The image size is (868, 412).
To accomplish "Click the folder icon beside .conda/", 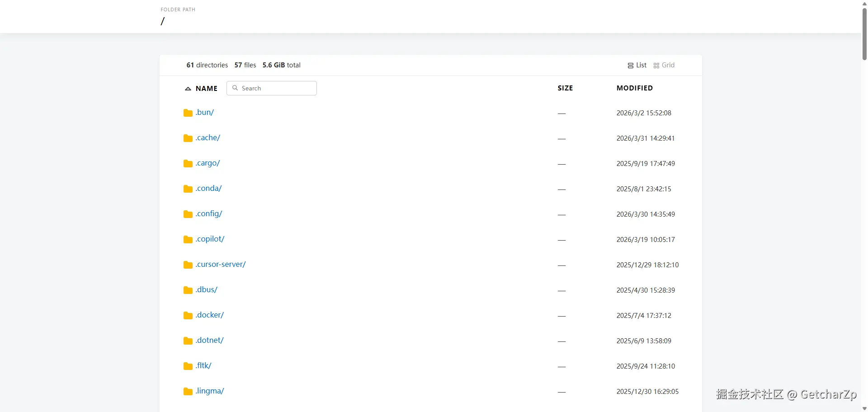I will pyautogui.click(x=188, y=189).
